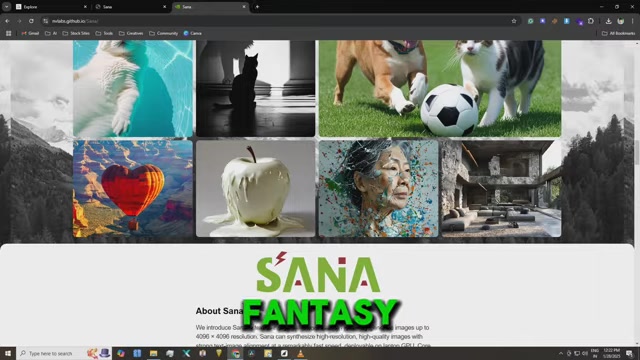Open the tab search dropdown arrow

(x=7, y=7)
